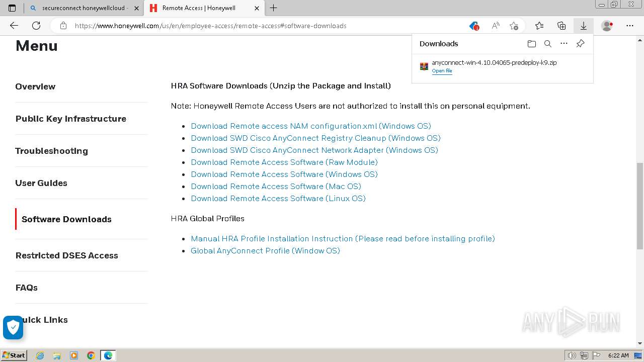The height and width of the screenshot is (362, 644).
Task: Open More options in the Downloads panel
Action: click(564, 44)
